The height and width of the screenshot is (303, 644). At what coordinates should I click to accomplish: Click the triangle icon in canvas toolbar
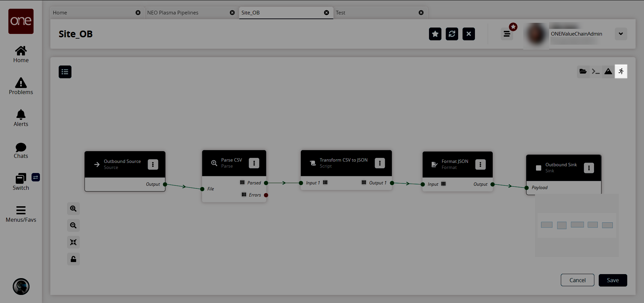tap(608, 71)
